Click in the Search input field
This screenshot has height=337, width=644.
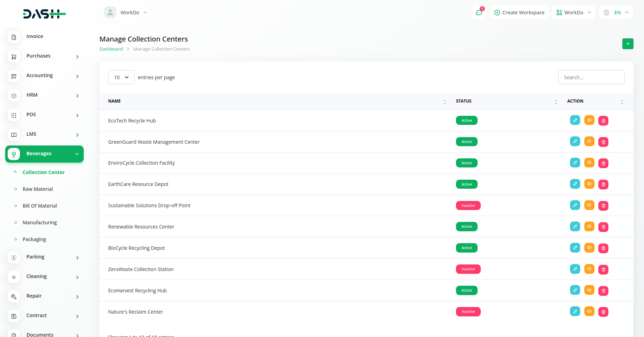591,77
